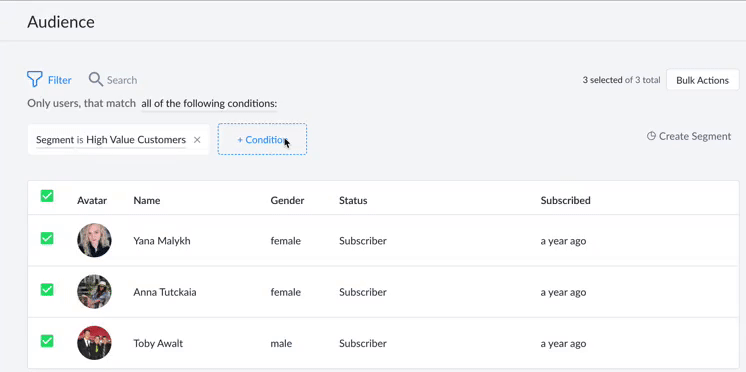
Task: Click Subscriber status in Yana Malykh's row
Action: pyautogui.click(x=363, y=241)
